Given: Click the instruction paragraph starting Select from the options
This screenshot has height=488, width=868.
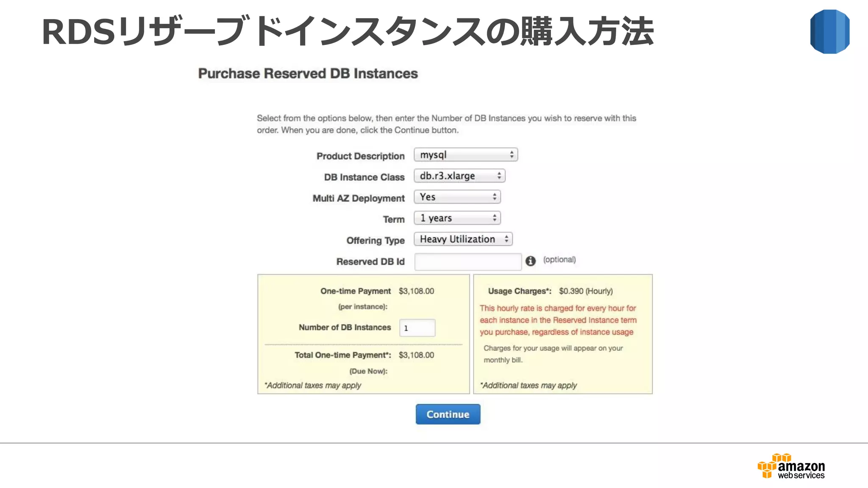Looking at the screenshot, I should click(x=446, y=124).
